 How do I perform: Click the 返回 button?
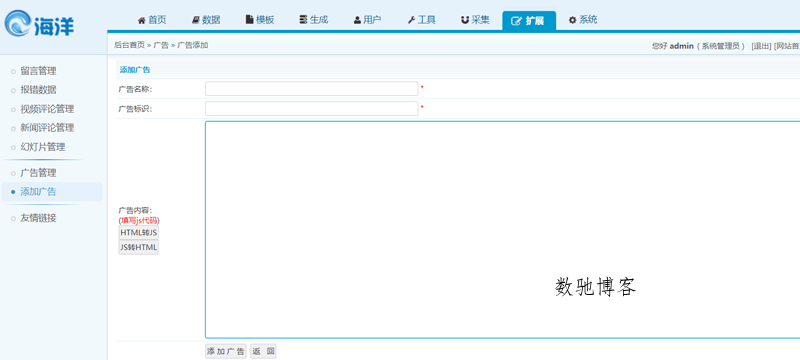(263, 351)
